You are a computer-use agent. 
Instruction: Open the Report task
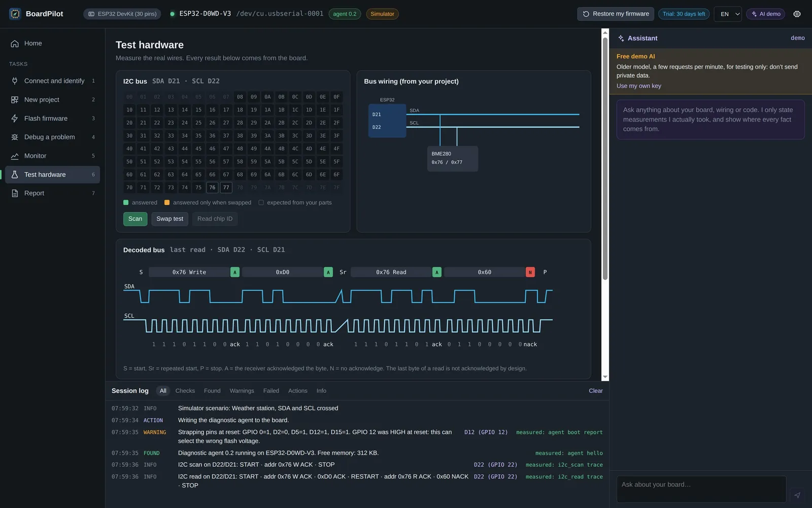(52, 193)
